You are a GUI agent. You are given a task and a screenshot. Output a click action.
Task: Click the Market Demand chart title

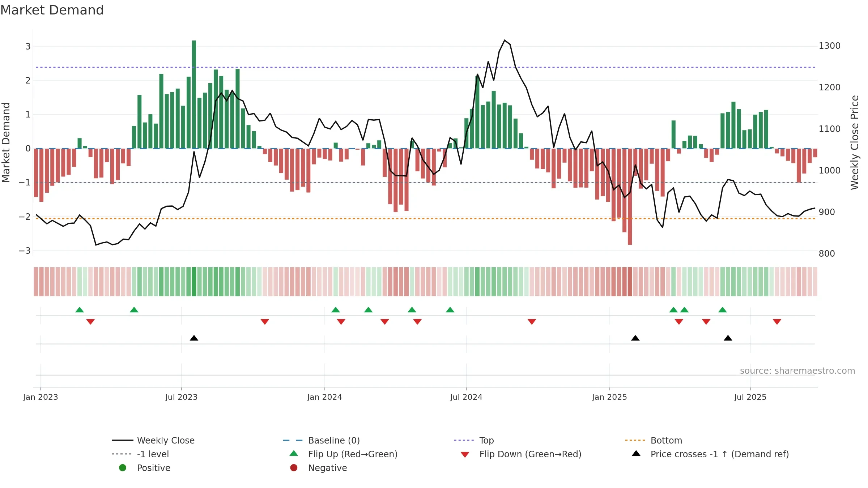(x=52, y=10)
